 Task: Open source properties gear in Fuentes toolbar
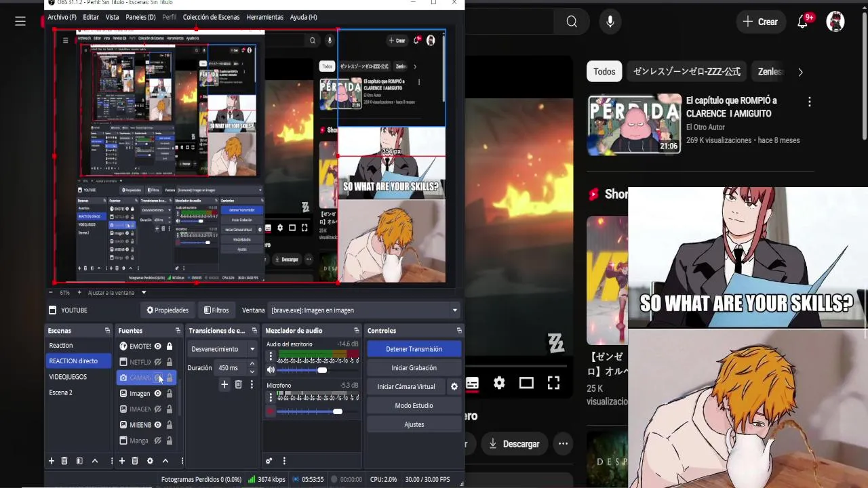150,461
